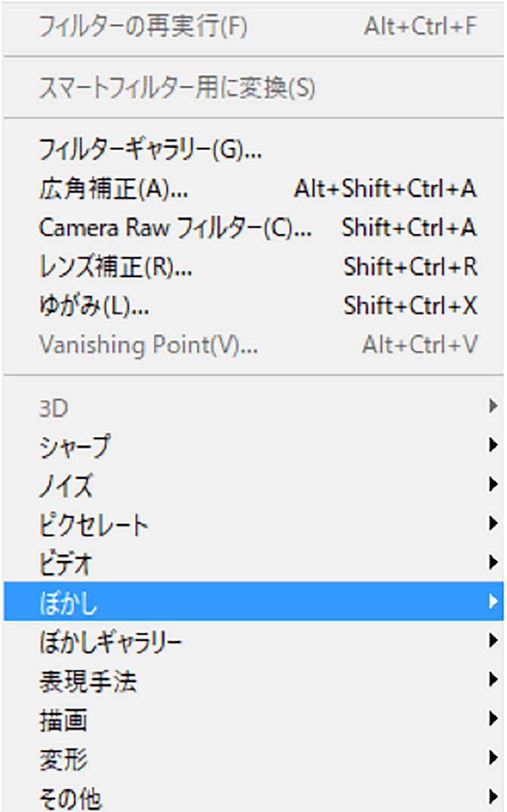Open the ビデオ submenu

65,563
